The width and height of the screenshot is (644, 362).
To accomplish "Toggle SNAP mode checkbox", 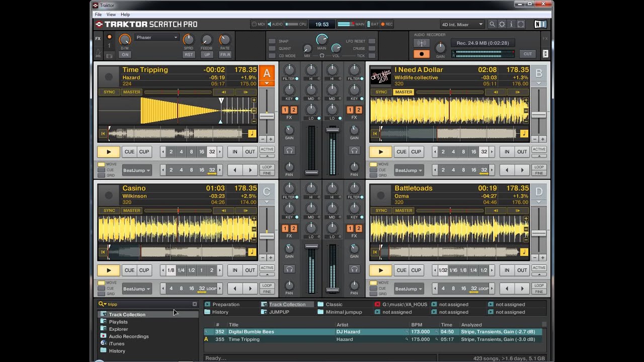I will click(272, 41).
